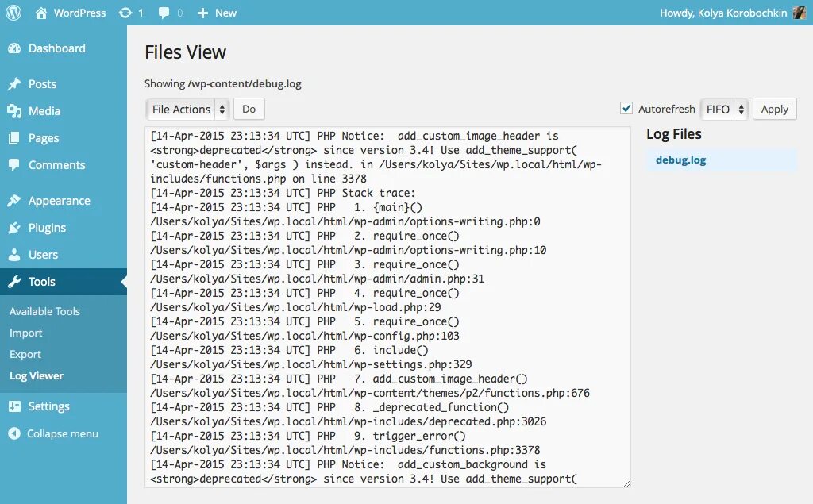Click the Apply button
The height and width of the screenshot is (504, 813).
coord(775,110)
